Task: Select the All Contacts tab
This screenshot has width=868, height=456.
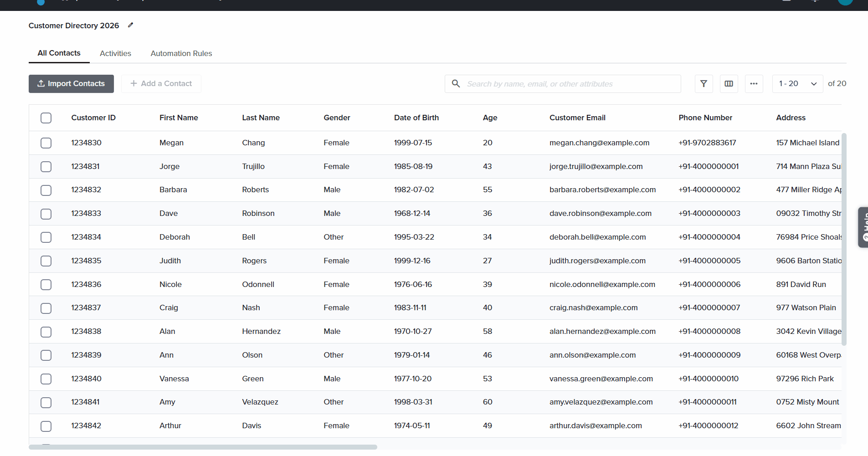Action: [59, 53]
